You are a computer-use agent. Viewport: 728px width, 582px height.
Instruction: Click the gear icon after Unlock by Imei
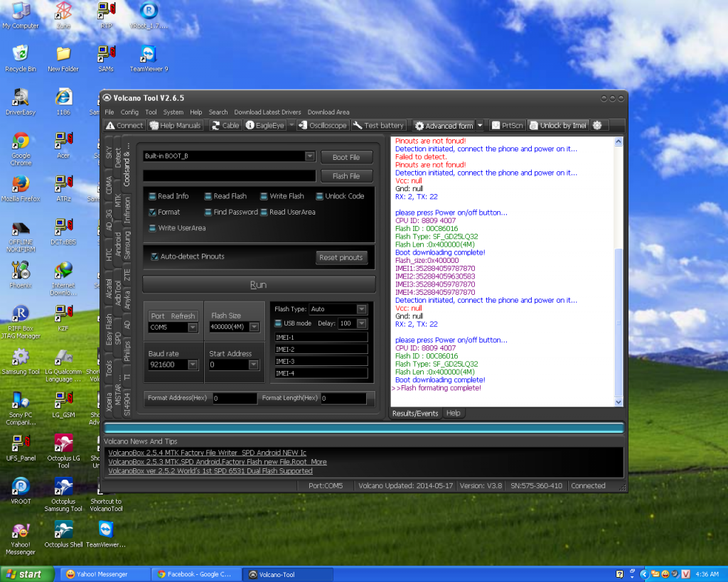[x=597, y=125]
